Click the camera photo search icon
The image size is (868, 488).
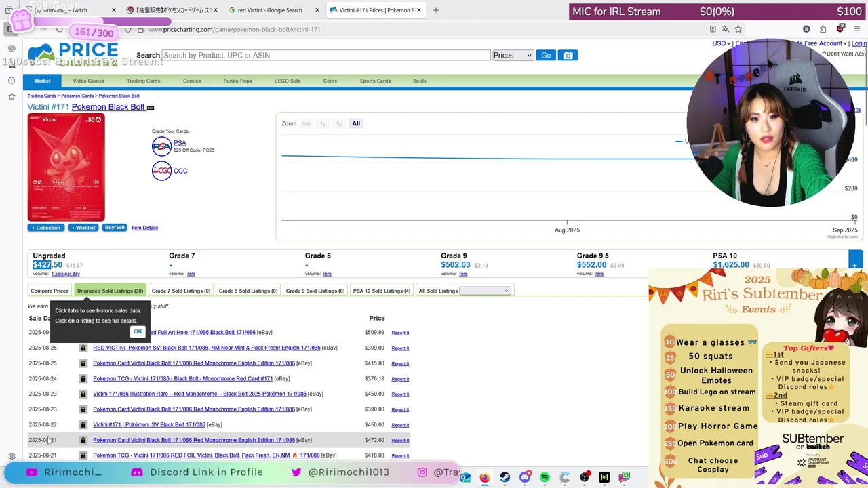[x=568, y=55]
